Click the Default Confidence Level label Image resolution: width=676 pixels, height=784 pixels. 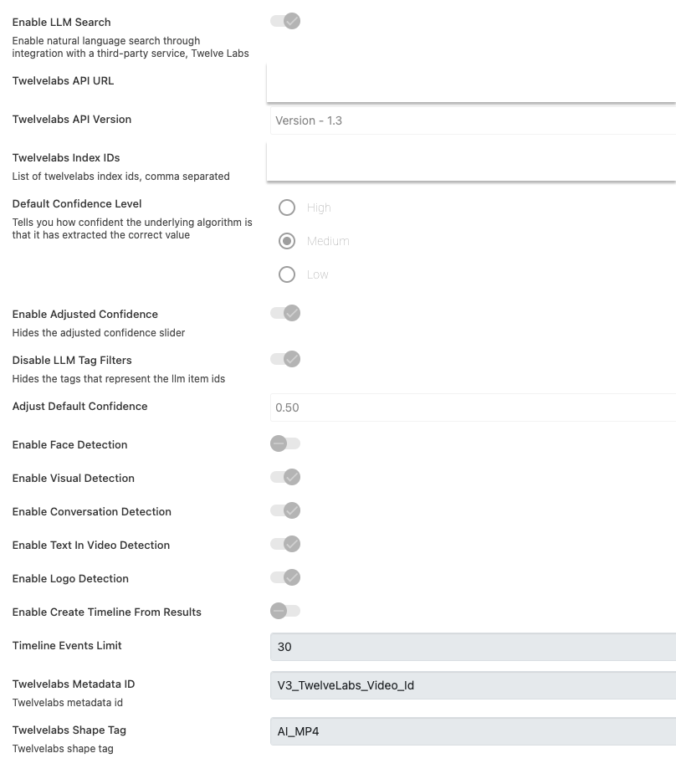[x=77, y=204]
